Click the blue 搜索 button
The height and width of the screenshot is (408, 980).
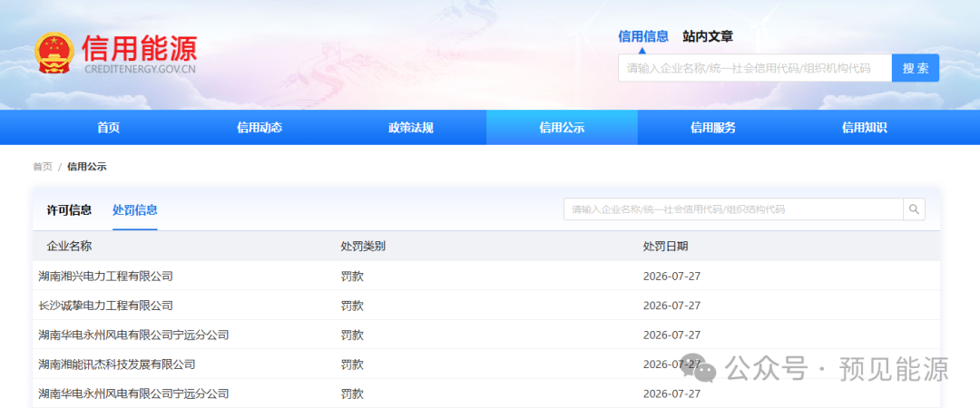click(915, 68)
